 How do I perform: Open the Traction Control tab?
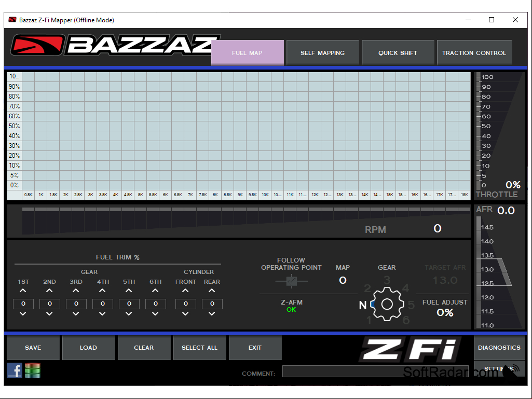click(474, 53)
